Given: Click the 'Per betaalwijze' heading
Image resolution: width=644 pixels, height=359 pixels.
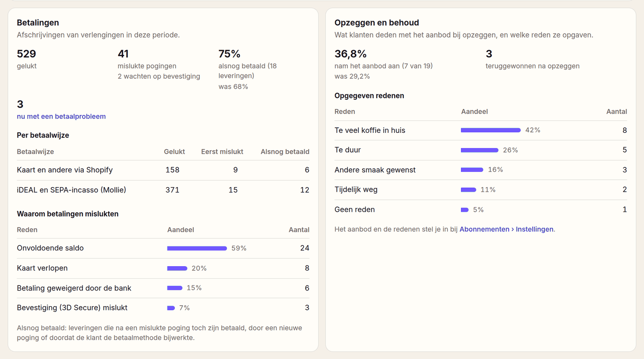Looking at the screenshot, I should point(43,135).
